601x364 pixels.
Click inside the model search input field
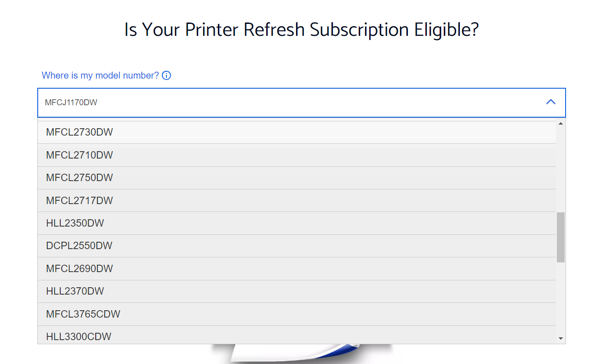[x=276, y=102]
